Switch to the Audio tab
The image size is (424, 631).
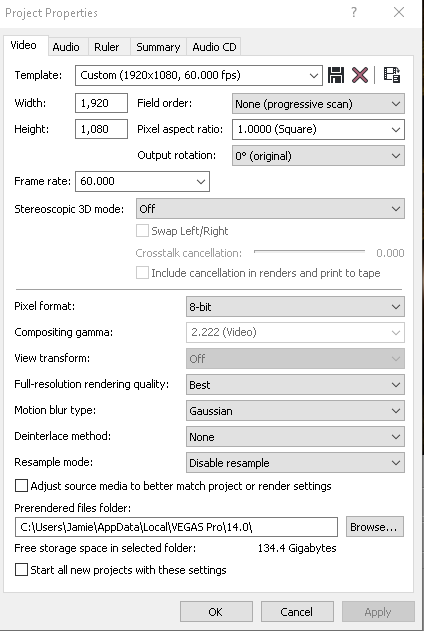pyautogui.click(x=66, y=47)
